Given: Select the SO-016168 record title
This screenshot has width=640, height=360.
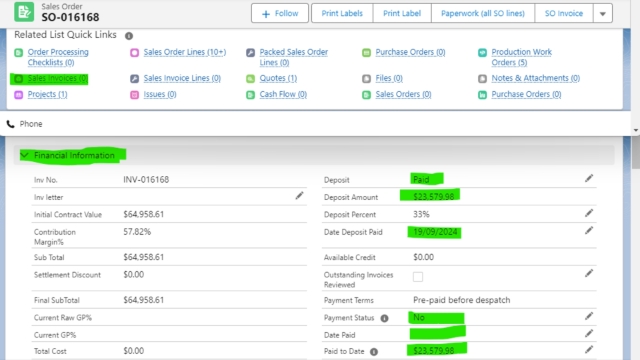Looking at the screenshot, I should [x=70, y=18].
